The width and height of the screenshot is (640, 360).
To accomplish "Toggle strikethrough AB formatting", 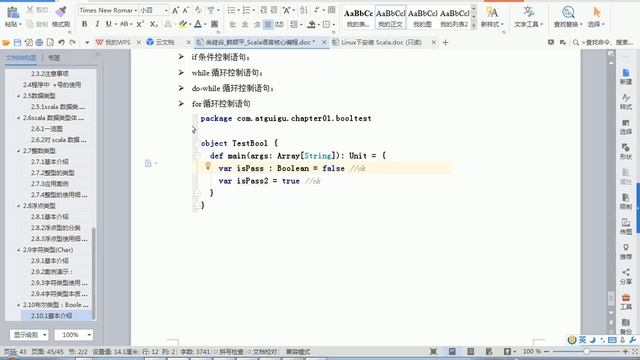I will point(124,24).
